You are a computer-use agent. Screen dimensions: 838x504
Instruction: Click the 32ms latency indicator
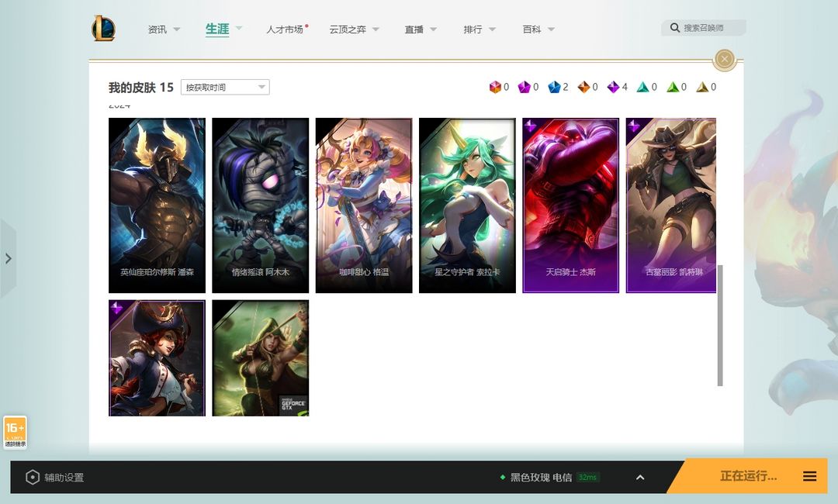[587, 478]
